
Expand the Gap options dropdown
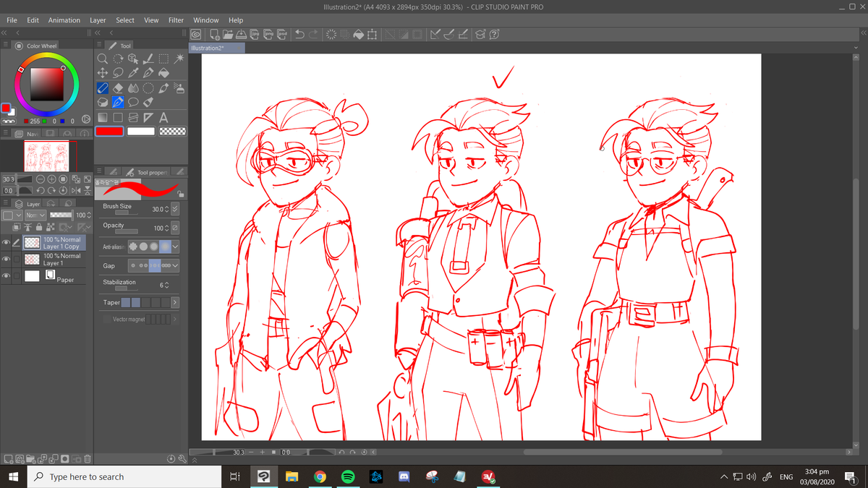pyautogui.click(x=176, y=265)
